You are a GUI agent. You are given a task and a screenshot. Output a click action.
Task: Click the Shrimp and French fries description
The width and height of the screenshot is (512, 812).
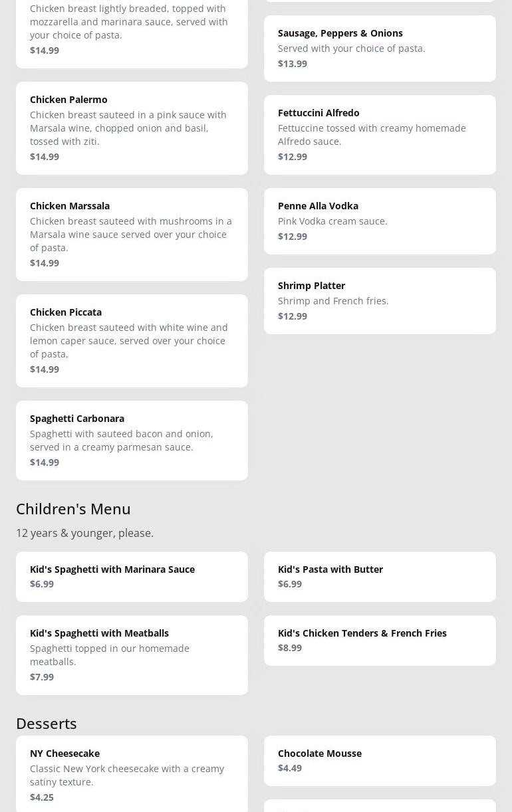pos(333,300)
